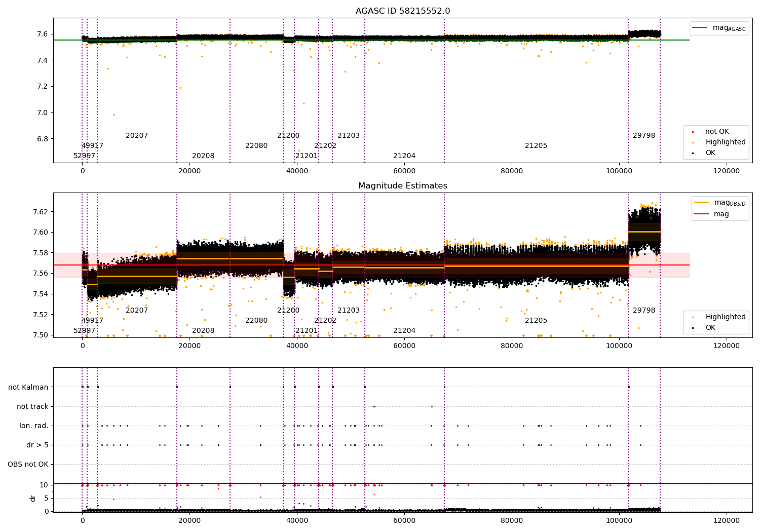Click obsid label 21204 in the Magnitude Estimates plot
The height and width of the screenshot is (532, 760).
[404, 331]
